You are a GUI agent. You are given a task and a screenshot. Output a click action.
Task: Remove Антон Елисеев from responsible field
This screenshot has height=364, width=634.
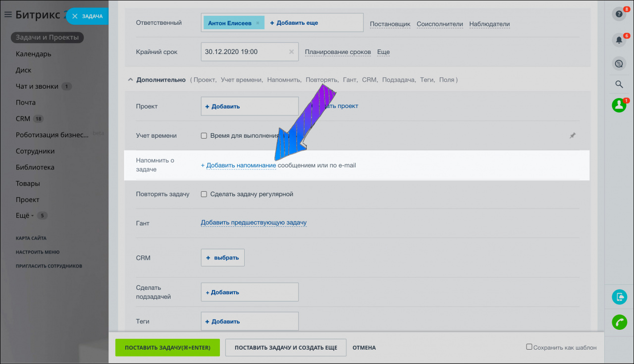click(x=258, y=23)
